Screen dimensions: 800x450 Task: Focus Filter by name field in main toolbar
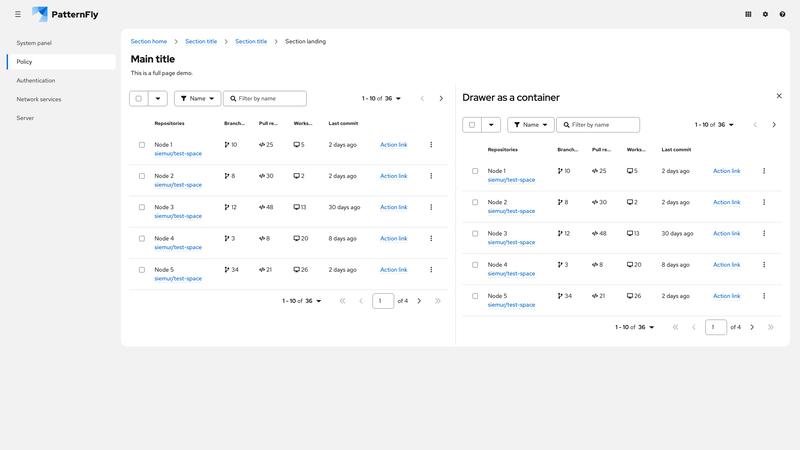[x=265, y=98]
